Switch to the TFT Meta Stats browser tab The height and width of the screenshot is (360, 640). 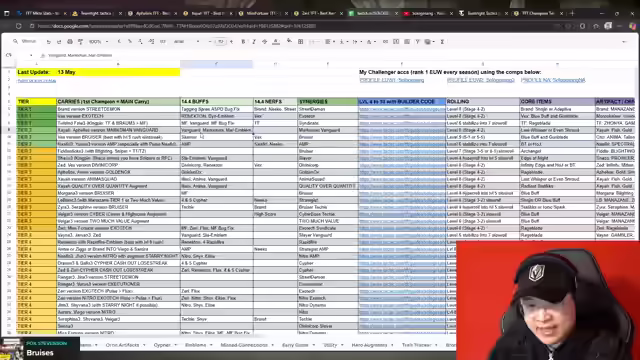click(42, 13)
